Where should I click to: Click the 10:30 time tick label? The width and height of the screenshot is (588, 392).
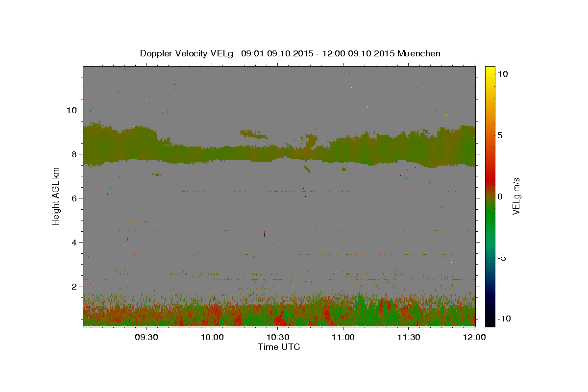[278, 337]
